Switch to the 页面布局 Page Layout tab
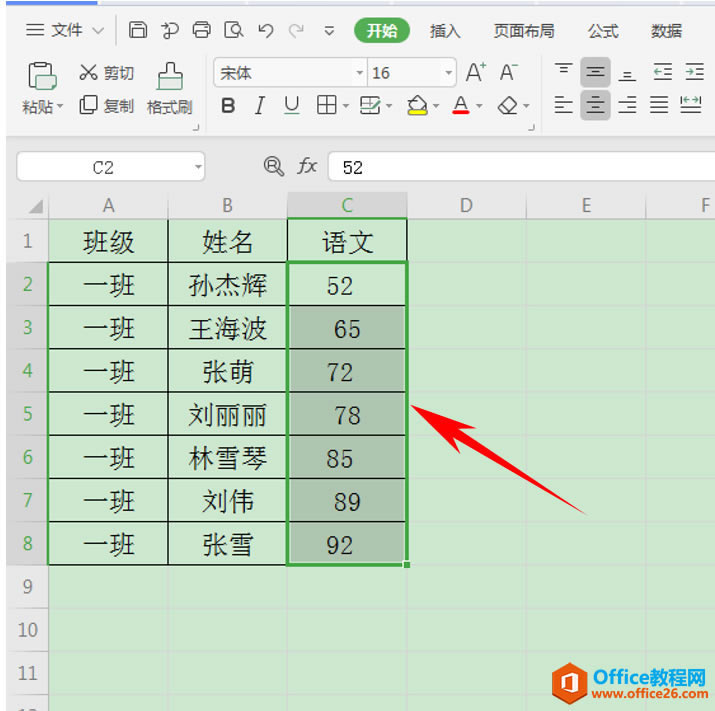The height and width of the screenshot is (711, 715). 524,31
